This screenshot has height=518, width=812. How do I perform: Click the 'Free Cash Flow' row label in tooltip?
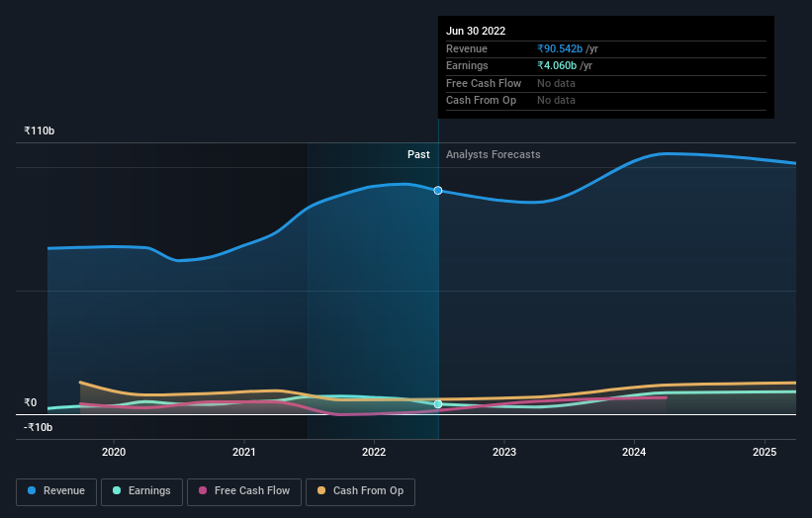(x=484, y=83)
